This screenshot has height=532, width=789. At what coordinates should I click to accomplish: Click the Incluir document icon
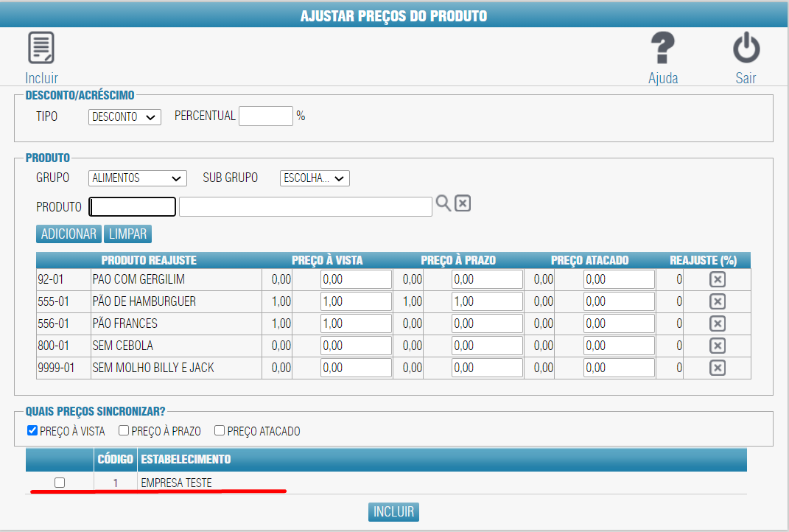(x=41, y=49)
